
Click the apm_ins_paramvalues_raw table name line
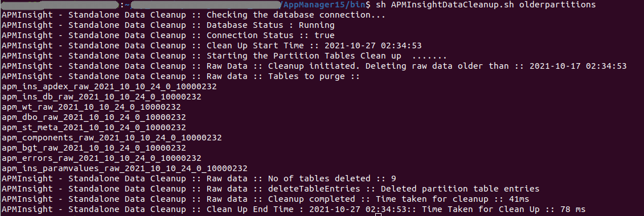click(125, 168)
